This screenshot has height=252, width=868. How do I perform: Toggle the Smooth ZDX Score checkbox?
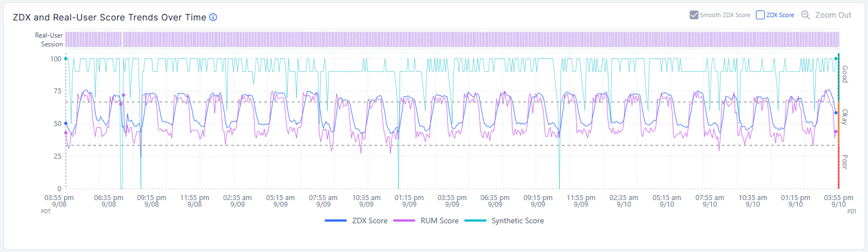(694, 15)
